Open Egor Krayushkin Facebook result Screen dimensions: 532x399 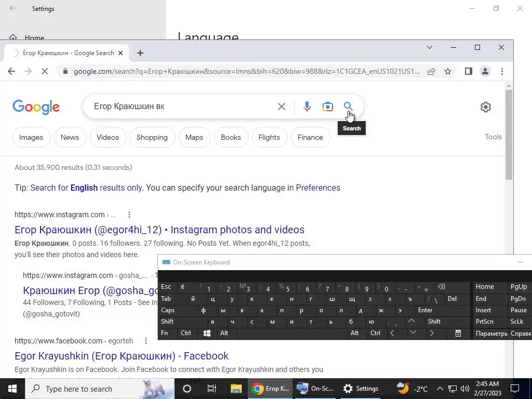122,356
